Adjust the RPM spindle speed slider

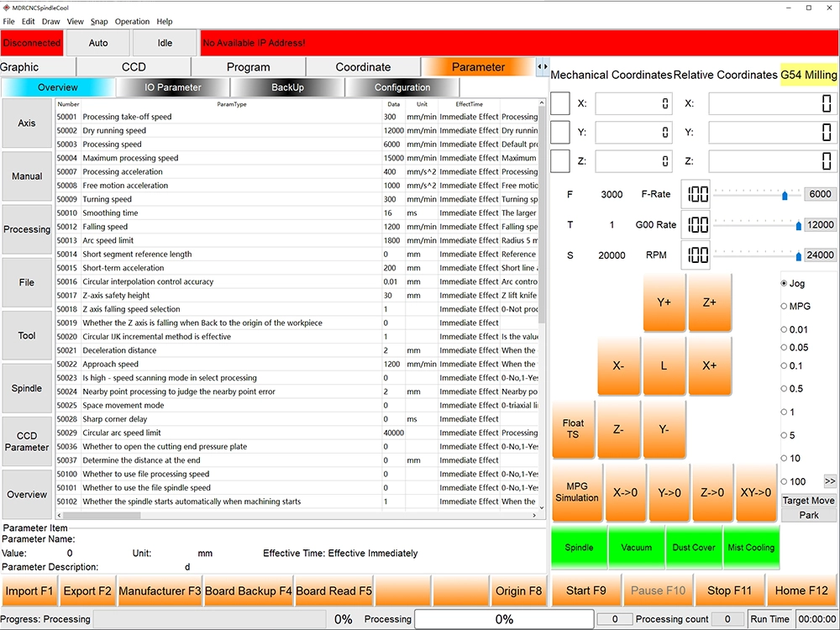[x=799, y=255]
